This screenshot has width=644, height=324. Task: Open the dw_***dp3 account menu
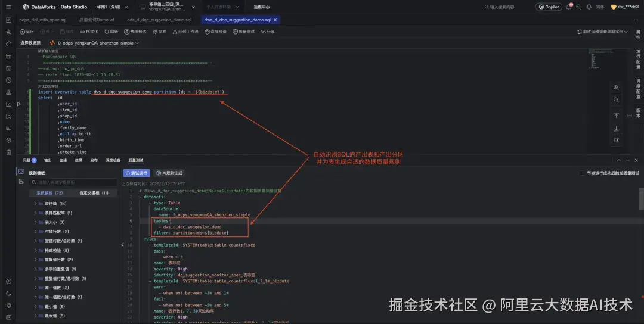pos(625,7)
